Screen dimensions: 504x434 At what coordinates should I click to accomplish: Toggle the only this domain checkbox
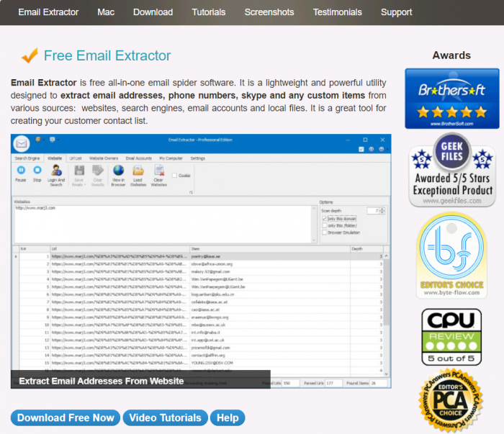point(324,219)
